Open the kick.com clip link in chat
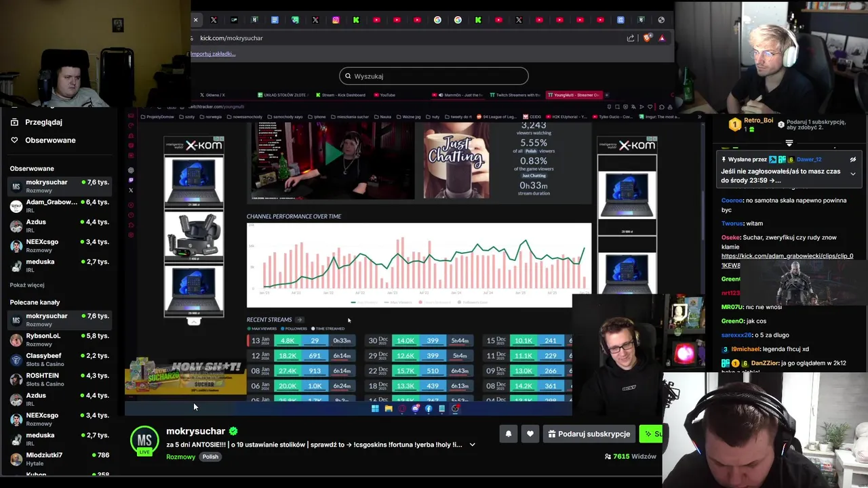 [787, 260]
